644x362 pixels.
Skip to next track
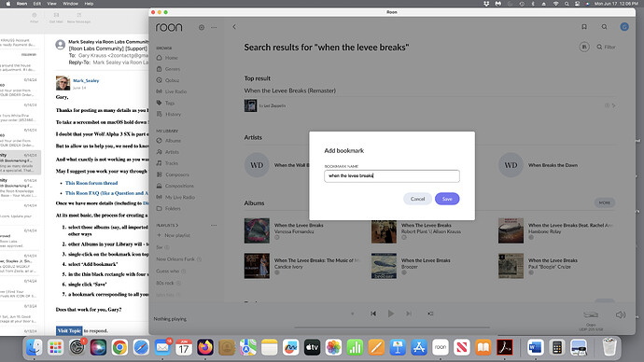click(409, 313)
